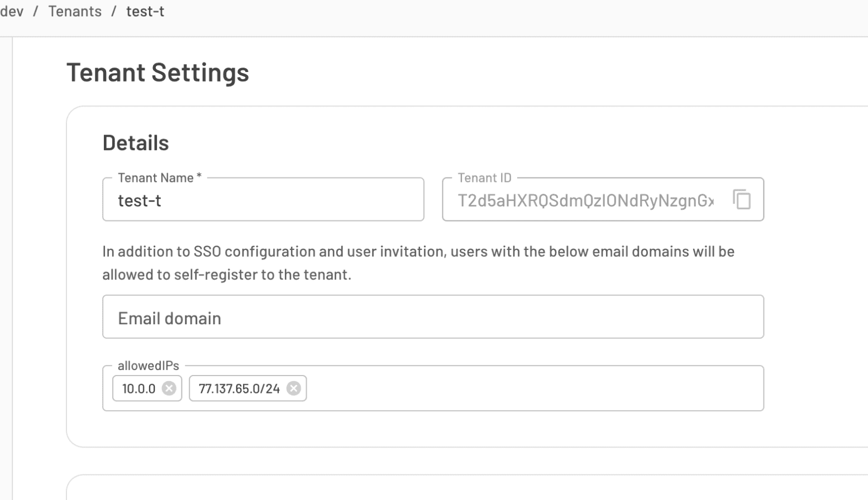Click the X inside the 77.137.65.0/24 chip
868x500 pixels.
tap(294, 388)
